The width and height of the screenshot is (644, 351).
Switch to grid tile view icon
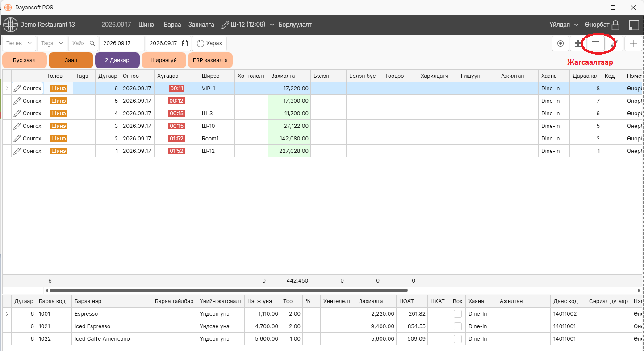578,43
